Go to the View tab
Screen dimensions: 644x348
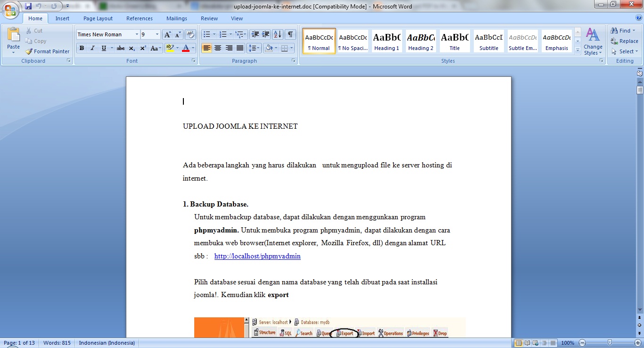[x=237, y=18]
